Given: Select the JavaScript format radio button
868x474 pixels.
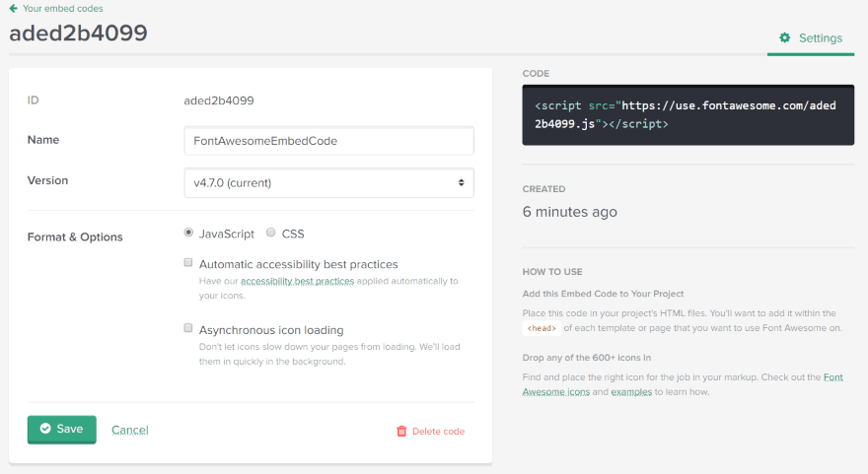Looking at the screenshot, I should point(188,234).
